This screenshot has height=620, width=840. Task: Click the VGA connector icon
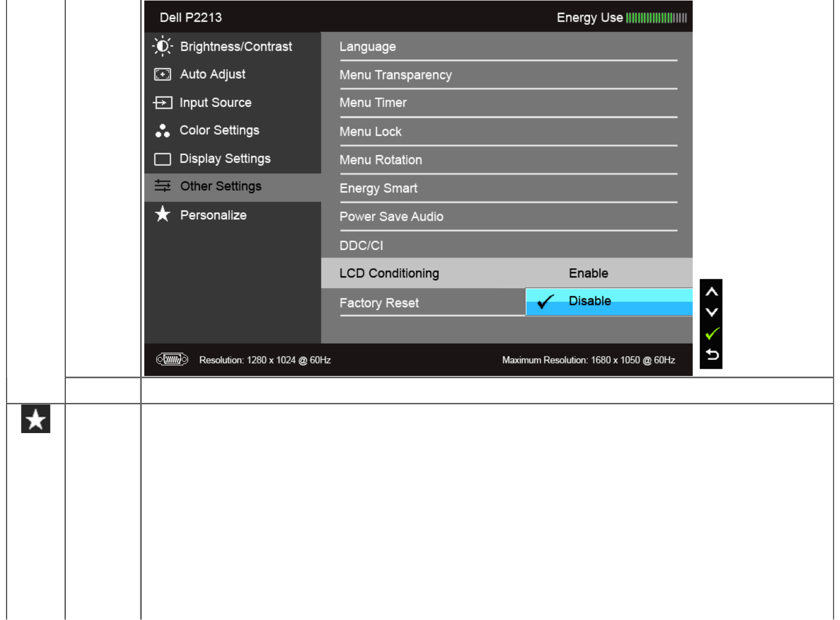(x=172, y=359)
